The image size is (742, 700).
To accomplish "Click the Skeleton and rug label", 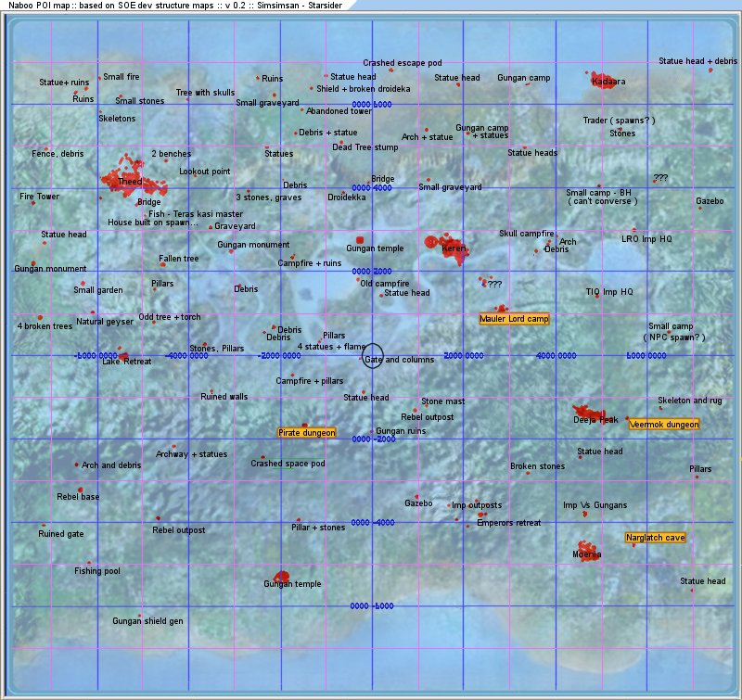I will coord(690,401).
